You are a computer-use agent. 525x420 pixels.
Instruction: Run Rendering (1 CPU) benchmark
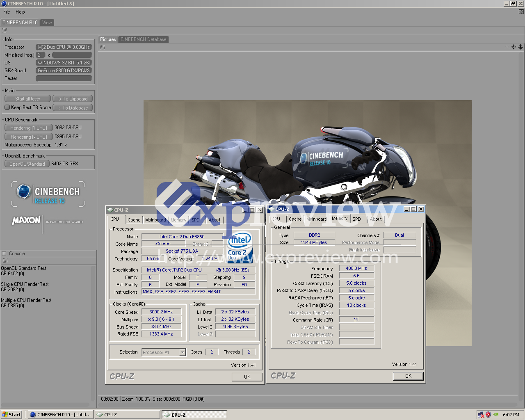29,128
